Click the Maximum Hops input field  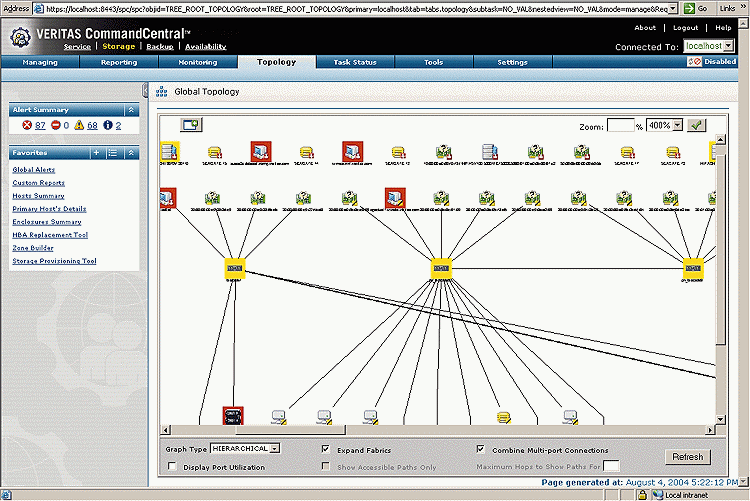611,466
